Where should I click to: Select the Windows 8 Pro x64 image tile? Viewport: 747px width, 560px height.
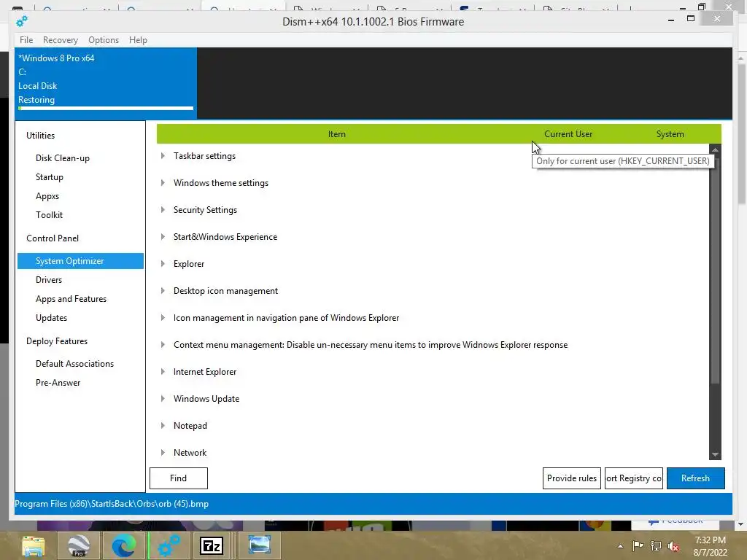pos(106,82)
